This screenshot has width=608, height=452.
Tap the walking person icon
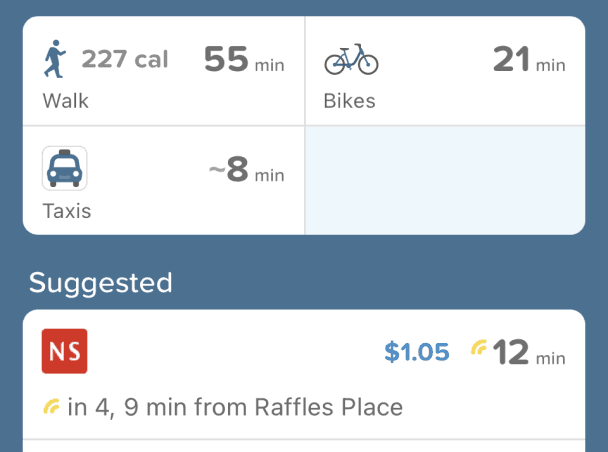[x=54, y=59]
